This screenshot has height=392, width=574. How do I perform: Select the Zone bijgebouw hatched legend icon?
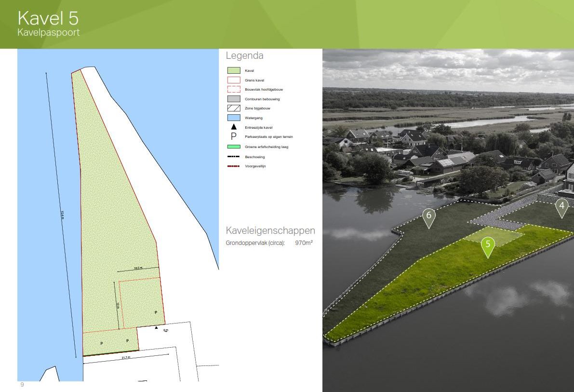tap(233, 108)
